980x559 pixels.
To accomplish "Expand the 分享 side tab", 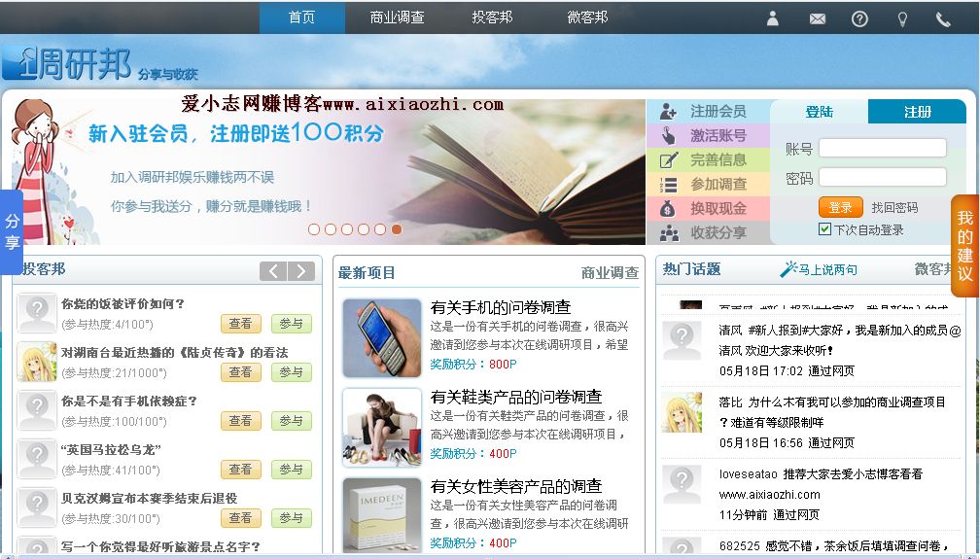I will [12, 231].
